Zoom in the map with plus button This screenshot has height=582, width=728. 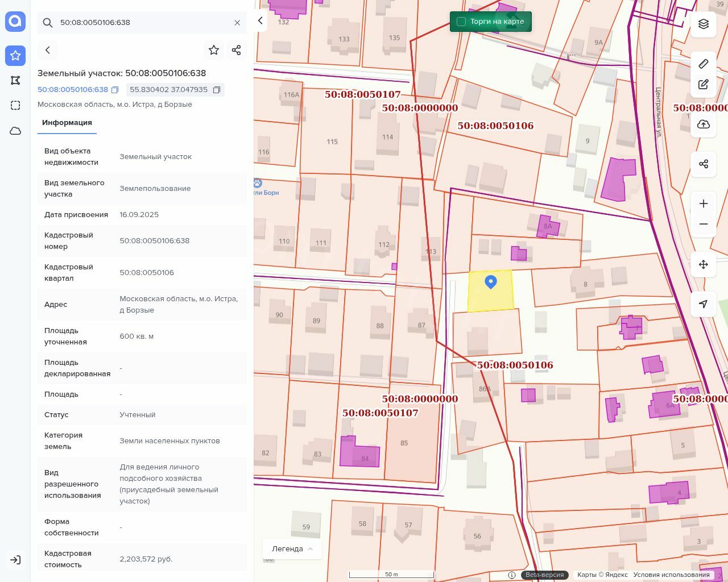(x=704, y=203)
